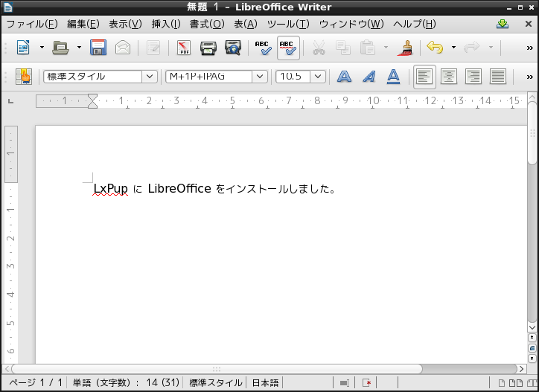Screen dimensions: 539x392
Task: Toggle Edit mode pencil icon
Action: pyautogui.click(x=153, y=48)
